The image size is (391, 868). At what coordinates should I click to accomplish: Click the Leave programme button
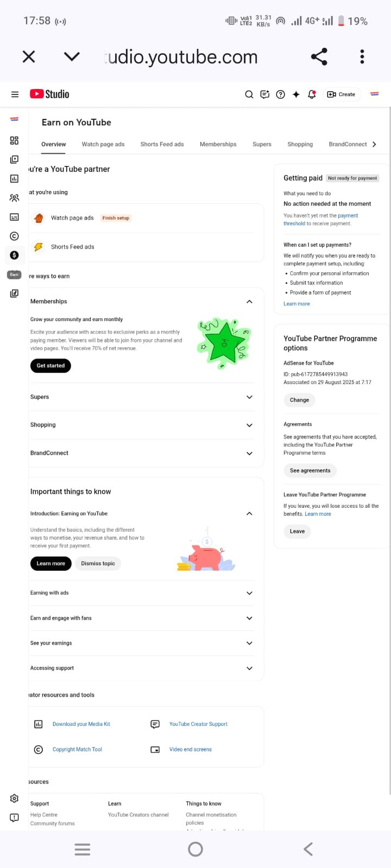click(297, 531)
